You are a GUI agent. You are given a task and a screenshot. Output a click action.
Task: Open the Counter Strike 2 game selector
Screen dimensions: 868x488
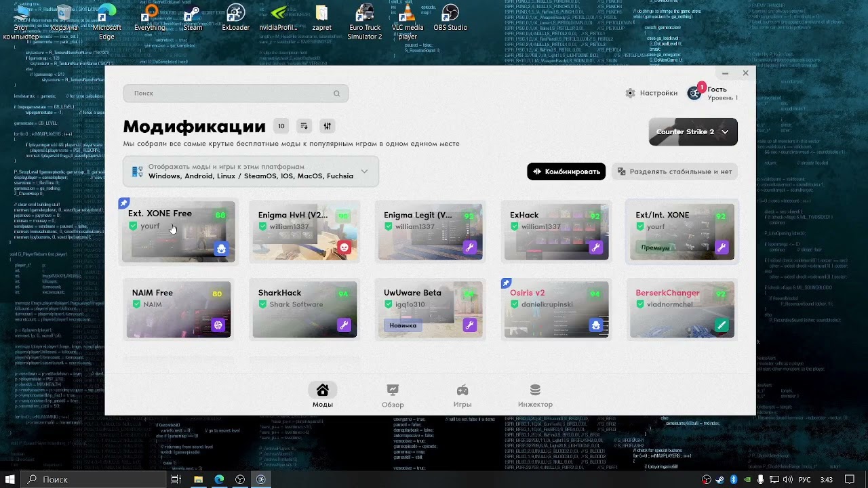click(x=693, y=131)
